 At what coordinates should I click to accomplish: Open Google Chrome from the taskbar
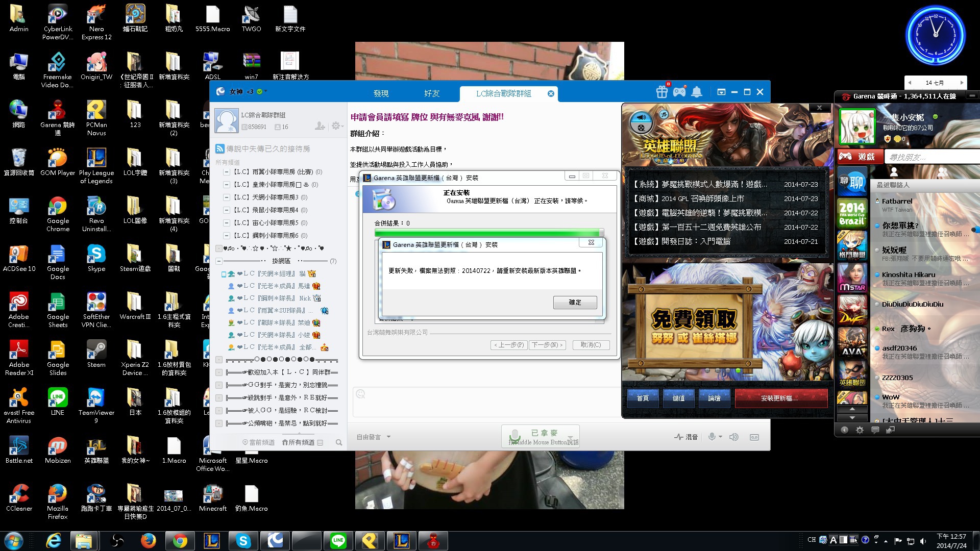pos(180,541)
